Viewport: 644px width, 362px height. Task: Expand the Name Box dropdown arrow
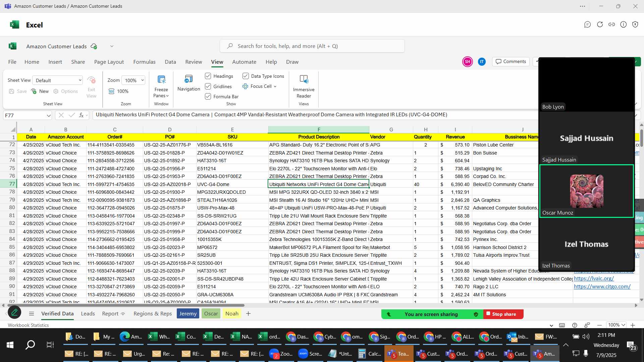pyautogui.click(x=49, y=116)
